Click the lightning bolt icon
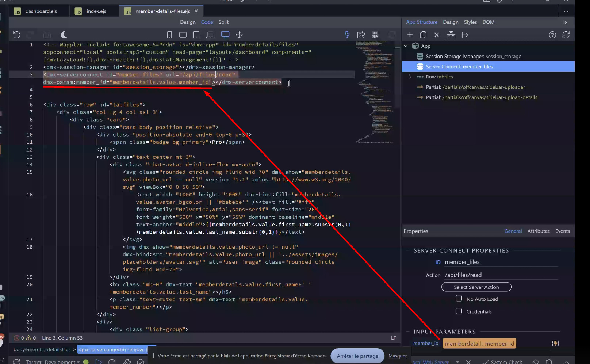This screenshot has height=364, width=590. (347, 35)
